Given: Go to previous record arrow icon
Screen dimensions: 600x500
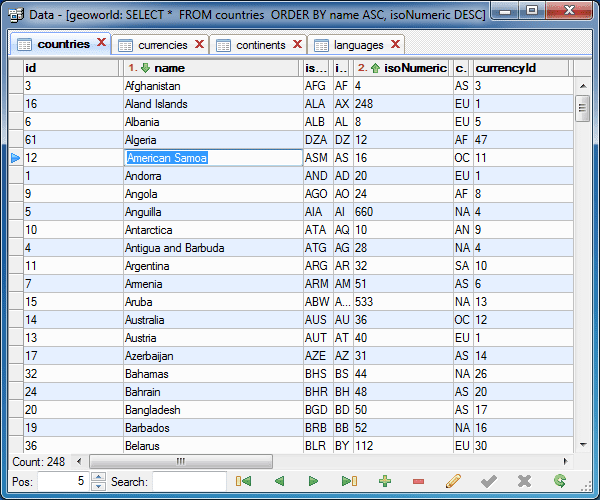Looking at the screenshot, I should click(280, 481).
